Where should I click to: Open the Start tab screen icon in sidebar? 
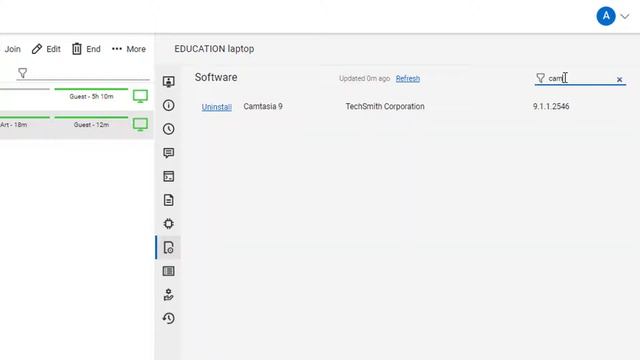169,82
